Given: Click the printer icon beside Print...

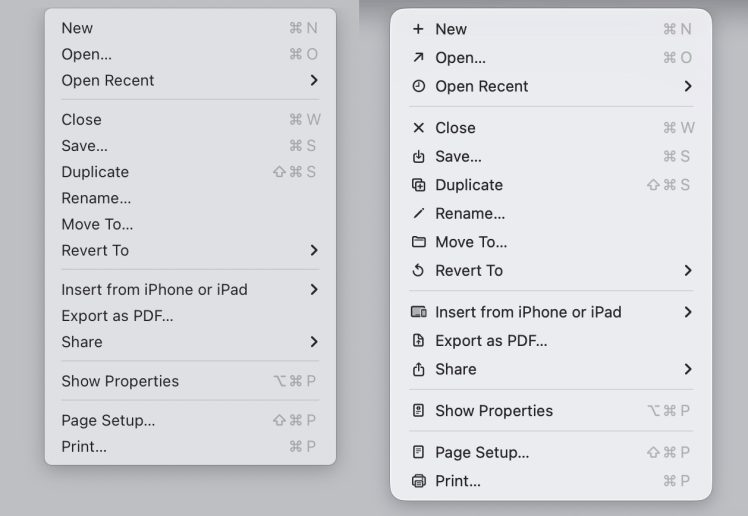Looking at the screenshot, I should click(x=418, y=481).
